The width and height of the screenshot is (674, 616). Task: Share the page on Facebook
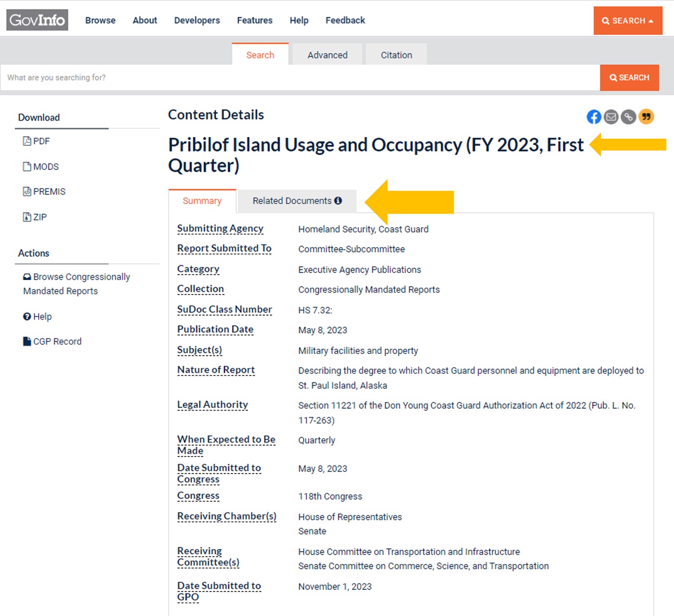coord(594,117)
